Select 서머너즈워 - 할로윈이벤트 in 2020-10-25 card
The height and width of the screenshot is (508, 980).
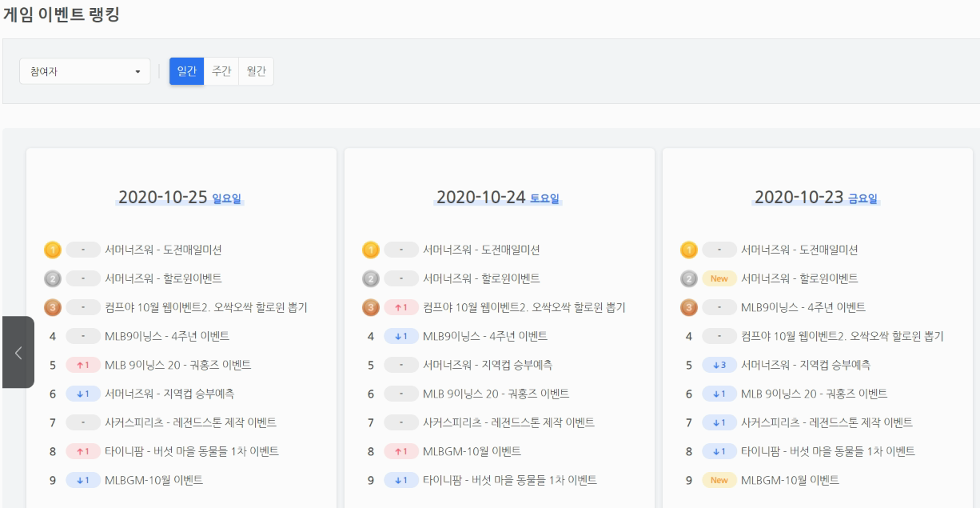tap(163, 278)
